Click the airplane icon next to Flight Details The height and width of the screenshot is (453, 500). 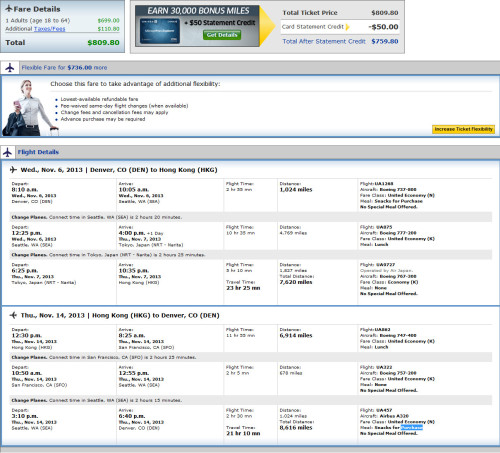point(7,152)
